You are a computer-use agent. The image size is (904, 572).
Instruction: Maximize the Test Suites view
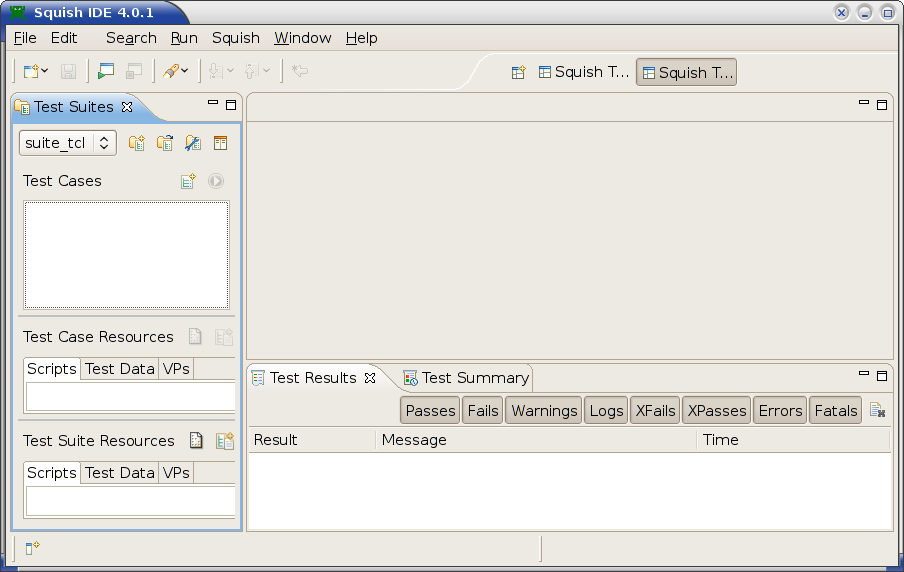[x=231, y=105]
